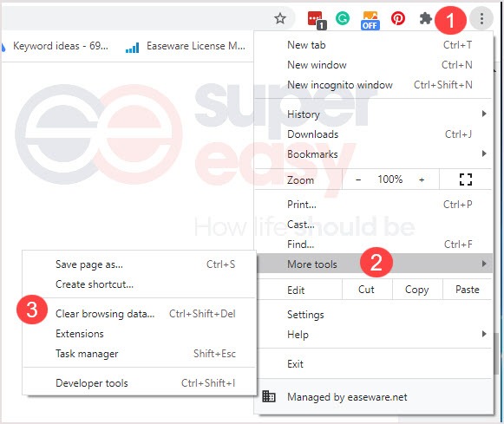Click the Paste button in Edit row
Viewport: 504px width, 424px height.
coord(468,290)
